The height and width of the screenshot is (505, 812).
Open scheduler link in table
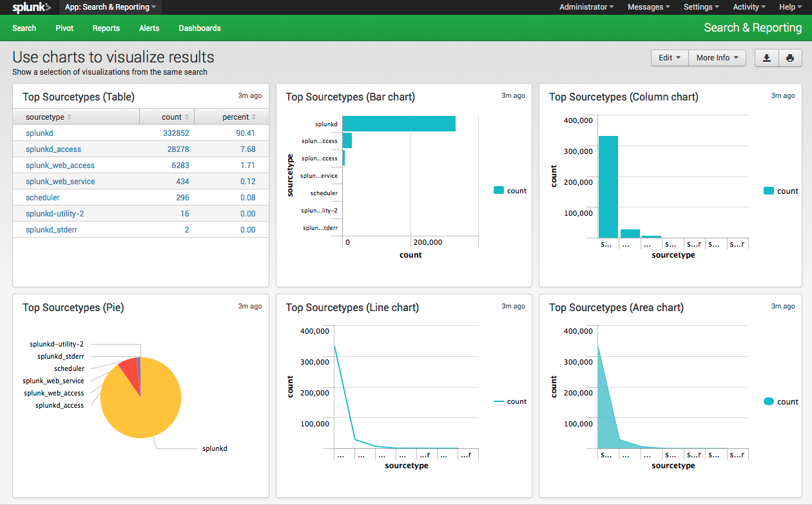point(43,198)
